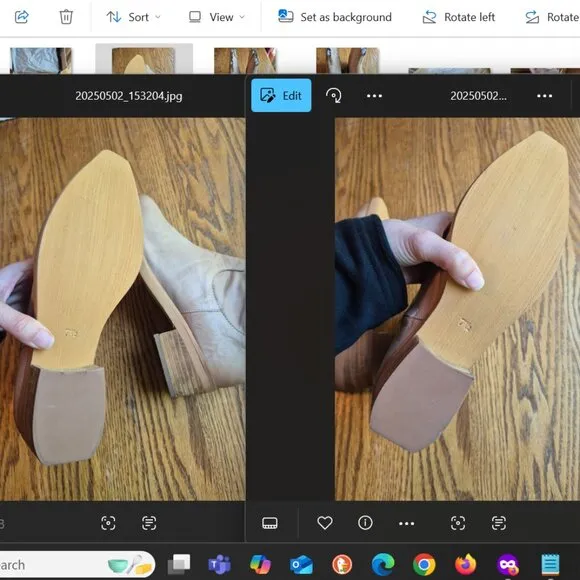Choose Set as background
This screenshot has width=580, height=580.
pos(335,17)
